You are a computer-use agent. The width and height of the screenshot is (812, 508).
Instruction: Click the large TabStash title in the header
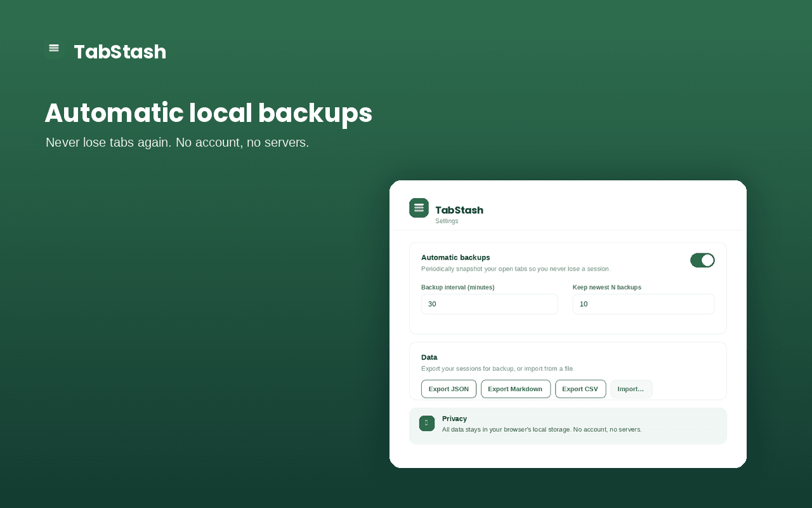(120, 51)
